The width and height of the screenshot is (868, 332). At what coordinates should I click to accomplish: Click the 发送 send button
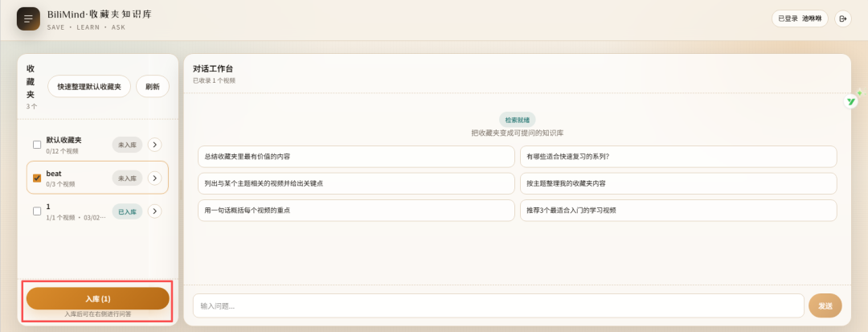pyautogui.click(x=825, y=305)
